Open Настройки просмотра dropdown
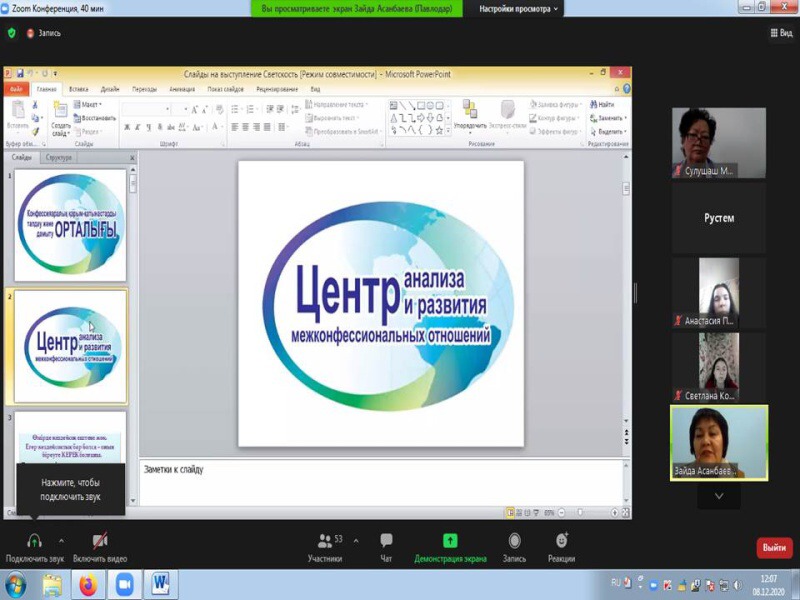The height and width of the screenshot is (600, 800). point(518,9)
